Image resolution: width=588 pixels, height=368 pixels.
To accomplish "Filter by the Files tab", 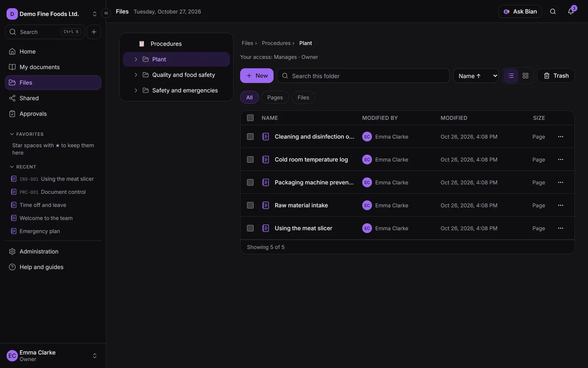I will [x=303, y=98].
